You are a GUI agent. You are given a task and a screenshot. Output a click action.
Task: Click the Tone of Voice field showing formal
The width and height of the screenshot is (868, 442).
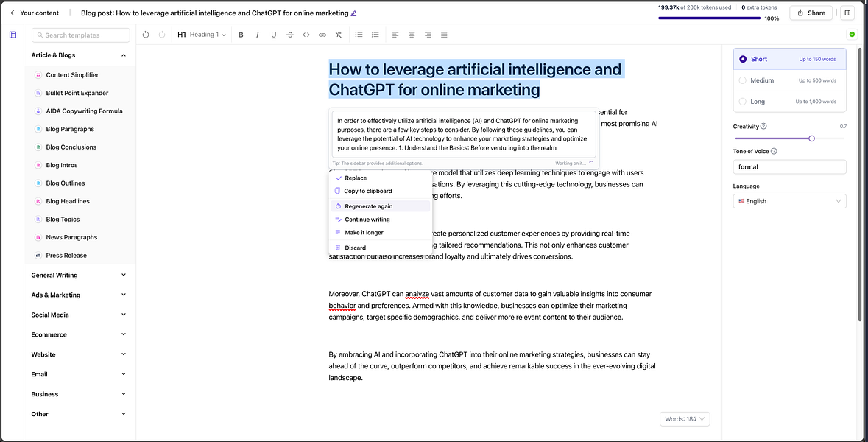point(789,166)
